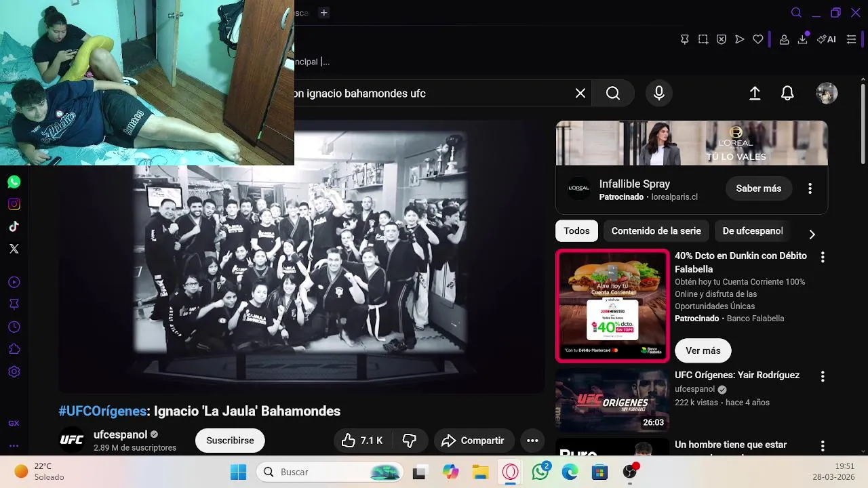Open File Explorer from the taskbar
868x488 pixels.
point(480,472)
